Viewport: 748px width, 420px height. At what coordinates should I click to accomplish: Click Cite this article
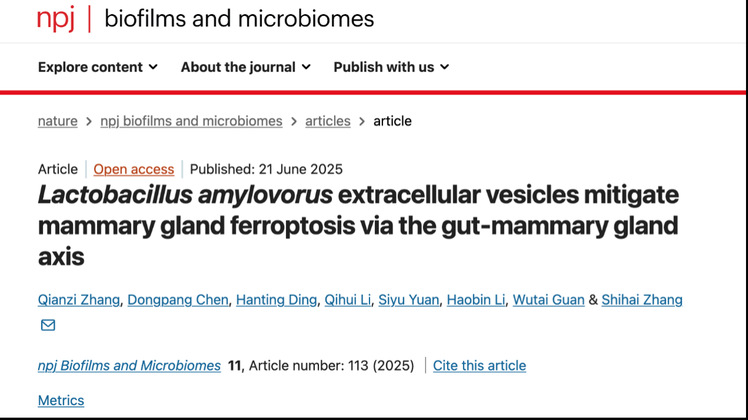[479, 366]
